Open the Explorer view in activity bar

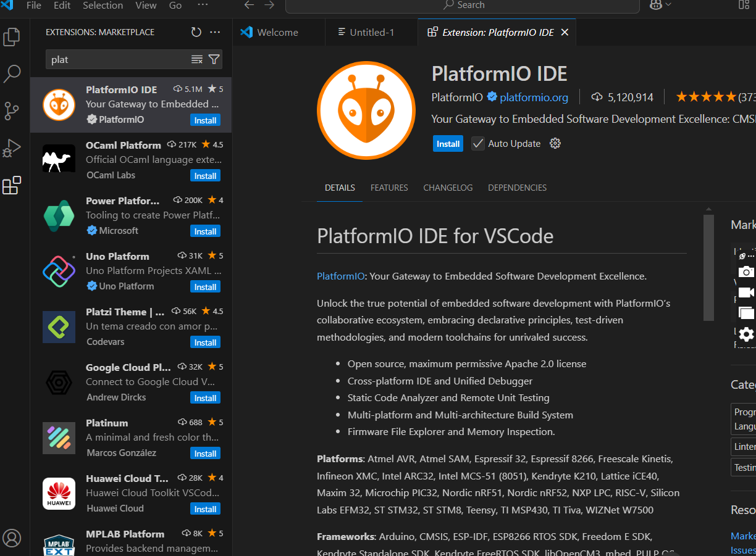pos(12,37)
